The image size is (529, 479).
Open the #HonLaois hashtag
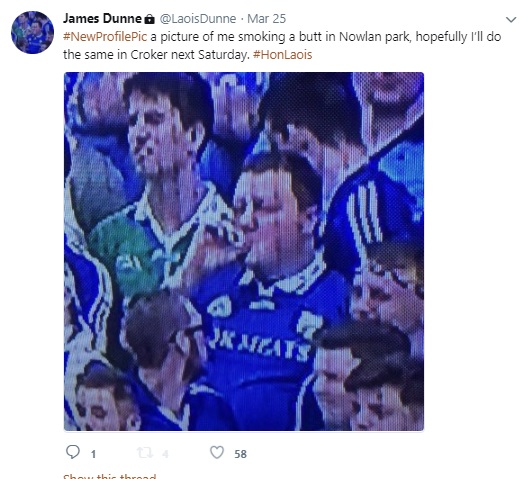pyautogui.click(x=282, y=55)
